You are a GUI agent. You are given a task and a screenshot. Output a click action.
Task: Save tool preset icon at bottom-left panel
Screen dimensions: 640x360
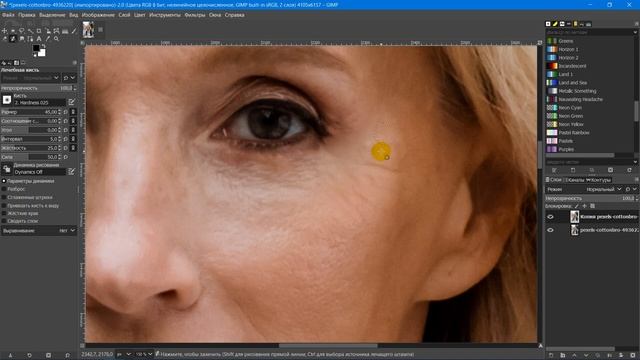10,355
